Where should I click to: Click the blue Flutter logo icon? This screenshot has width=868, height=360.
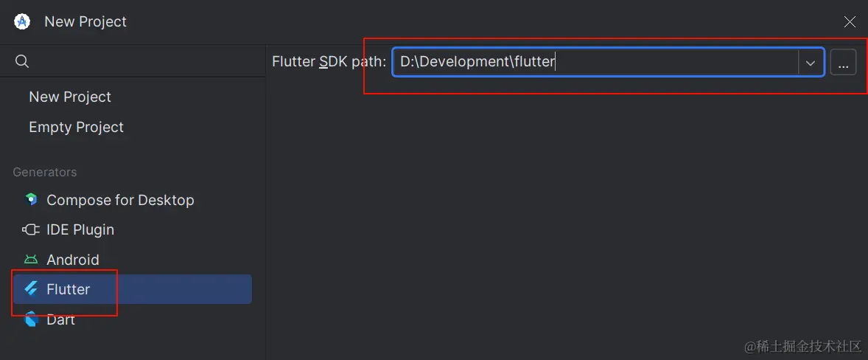[31, 289]
